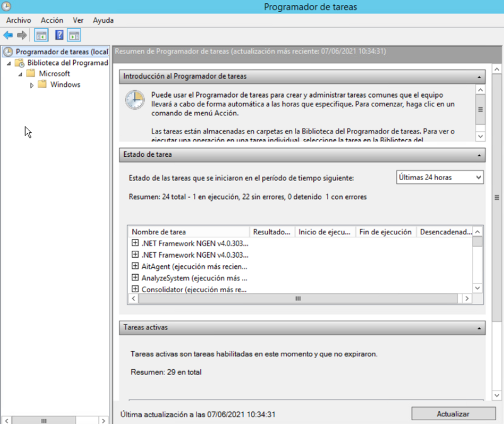504x424 pixels.
Task: Click the show/hide action pane icon
Action: [x=74, y=35]
